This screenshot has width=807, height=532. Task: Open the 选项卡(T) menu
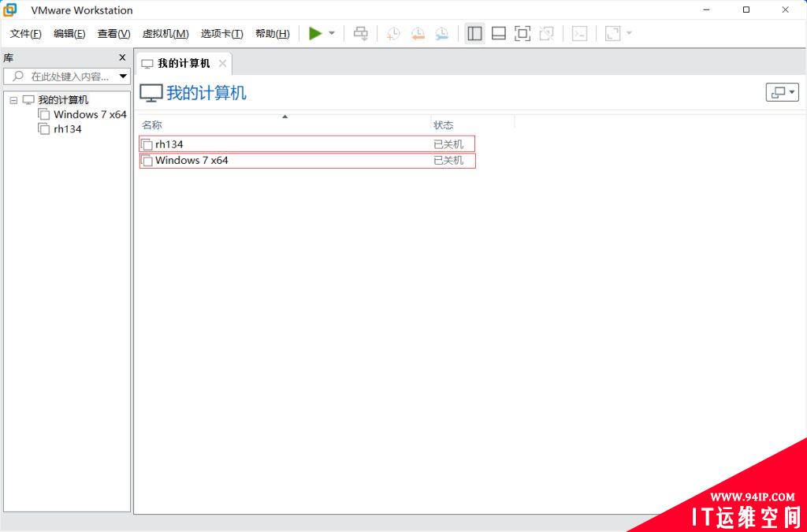(x=221, y=34)
